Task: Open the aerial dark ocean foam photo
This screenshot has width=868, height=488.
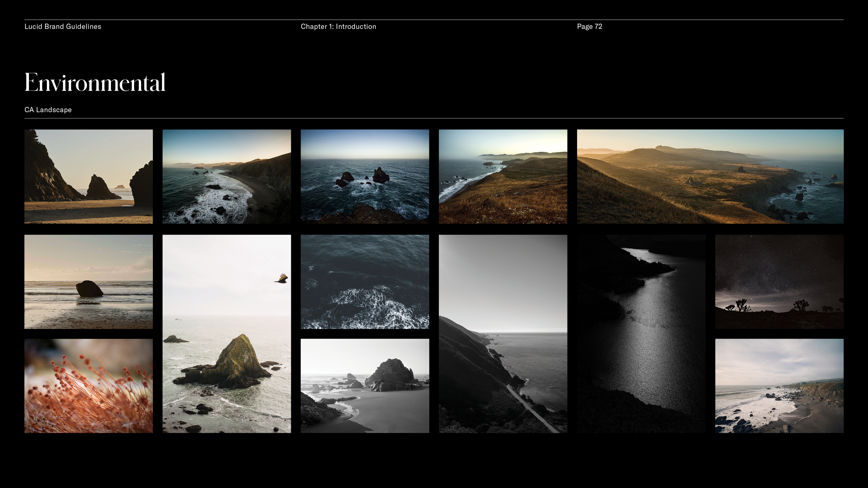Action: pos(365,282)
